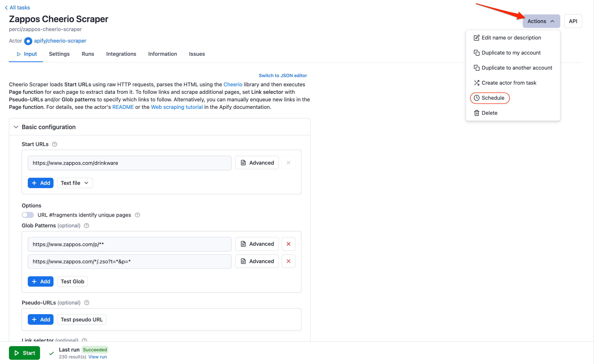
Task: Click Add button for Start URLs
Action: 41,183
